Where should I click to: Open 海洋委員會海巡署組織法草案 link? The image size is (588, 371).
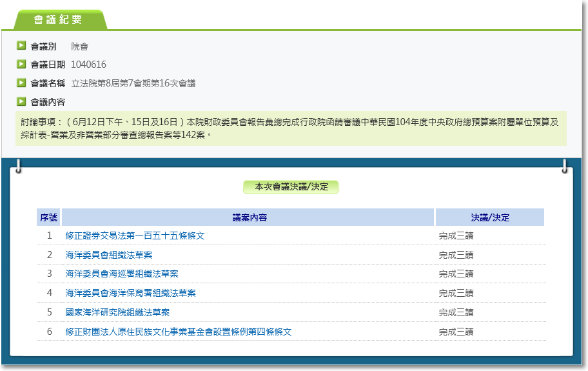pos(122,274)
